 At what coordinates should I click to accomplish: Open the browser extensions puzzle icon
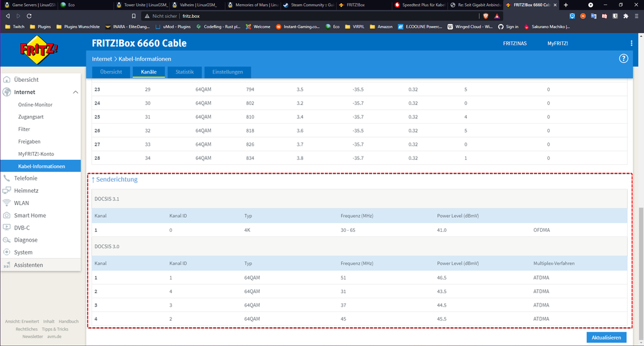point(625,16)
